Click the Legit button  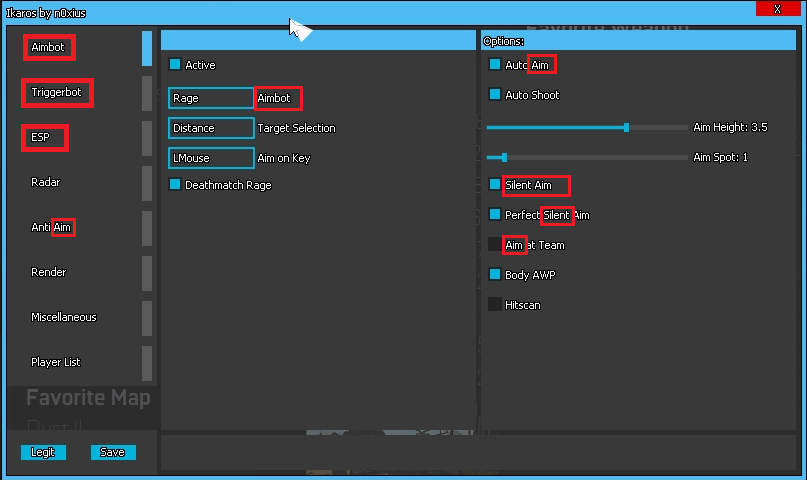43,452
